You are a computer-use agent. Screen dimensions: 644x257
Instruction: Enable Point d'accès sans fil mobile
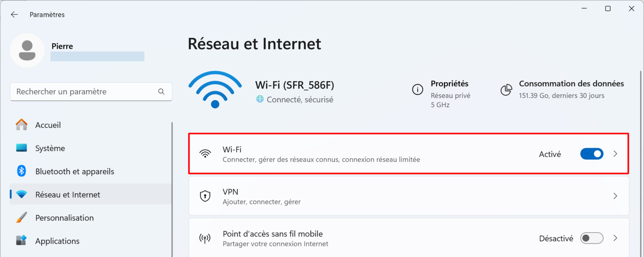coord(592,238)
